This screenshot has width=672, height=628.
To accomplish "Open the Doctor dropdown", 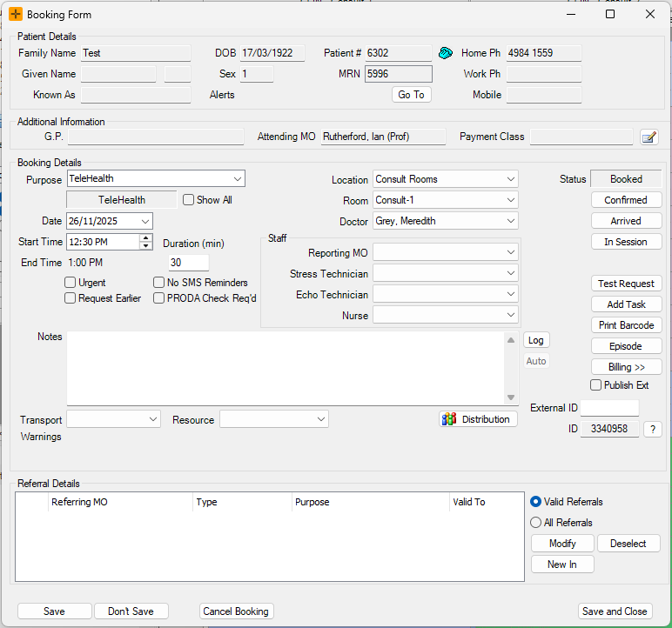I will point(510,221).
